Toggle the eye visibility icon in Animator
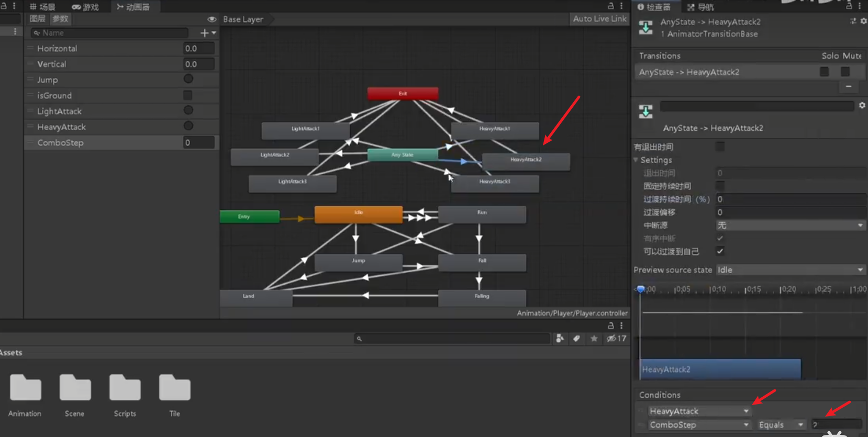Image resolution: width=868 pixels, height=437 pixels. (x=212, y=19)
